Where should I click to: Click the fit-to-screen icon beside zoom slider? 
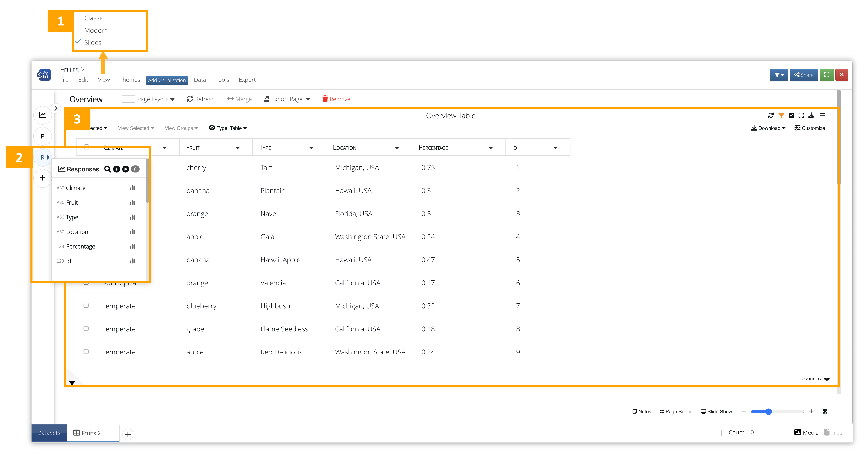point(825,411)
